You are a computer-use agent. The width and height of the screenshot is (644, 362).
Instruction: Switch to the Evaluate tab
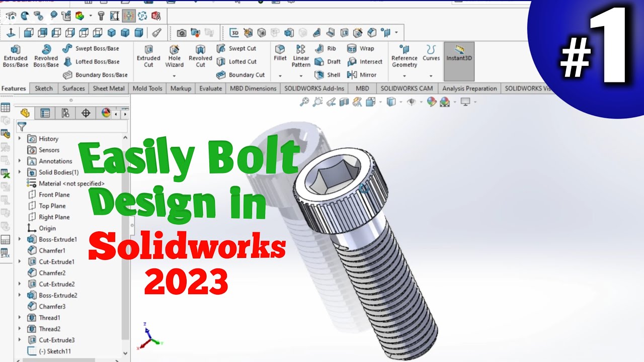tap(210, 88)
